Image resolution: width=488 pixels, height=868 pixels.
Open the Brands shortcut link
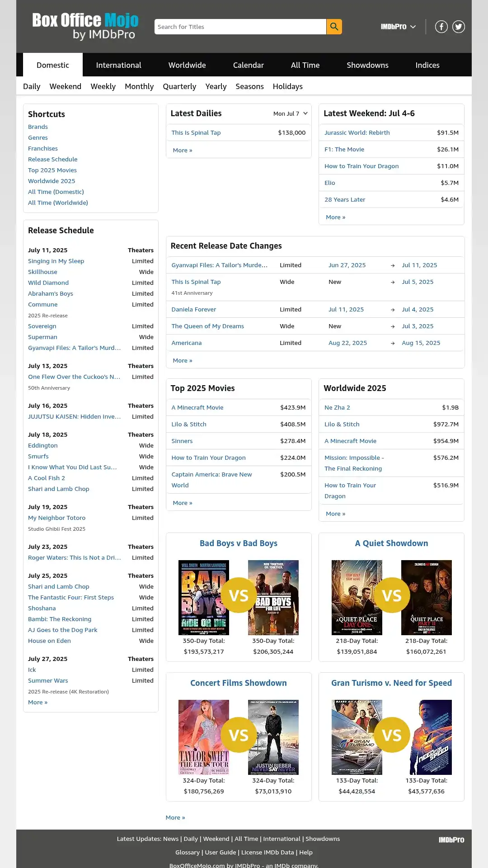click(x=38, y=127)
